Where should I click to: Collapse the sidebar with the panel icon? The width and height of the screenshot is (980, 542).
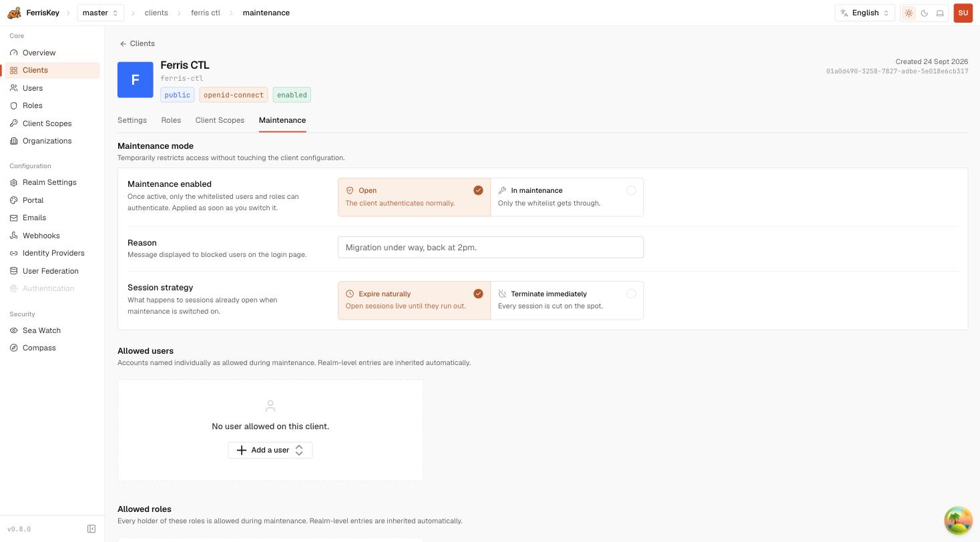click(x=91, y=529)
